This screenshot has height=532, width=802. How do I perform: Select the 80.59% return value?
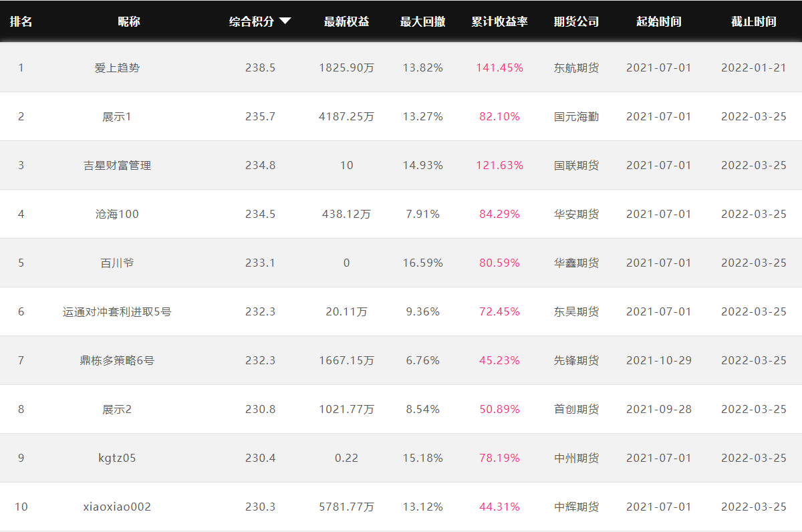click(499, 263)
